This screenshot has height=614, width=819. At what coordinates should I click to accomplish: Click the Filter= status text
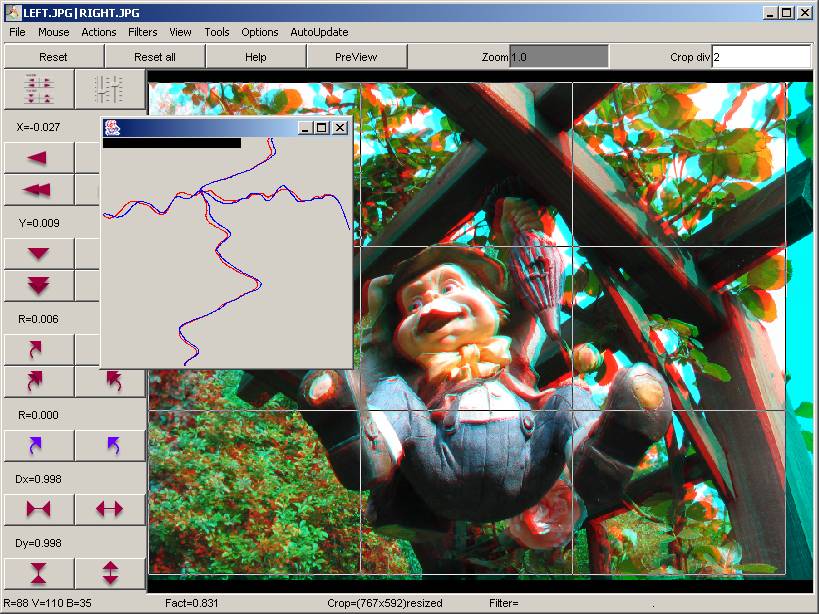(504, 603)
